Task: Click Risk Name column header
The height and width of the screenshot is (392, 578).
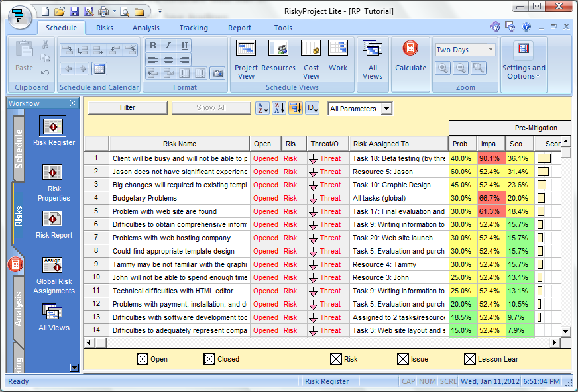Action: coord(180,144)
